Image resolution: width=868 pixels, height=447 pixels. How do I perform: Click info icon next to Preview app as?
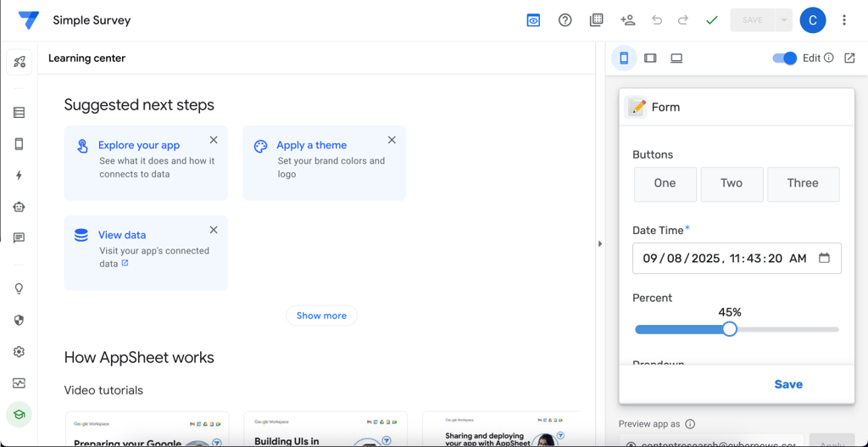click(x=690, y=424)
